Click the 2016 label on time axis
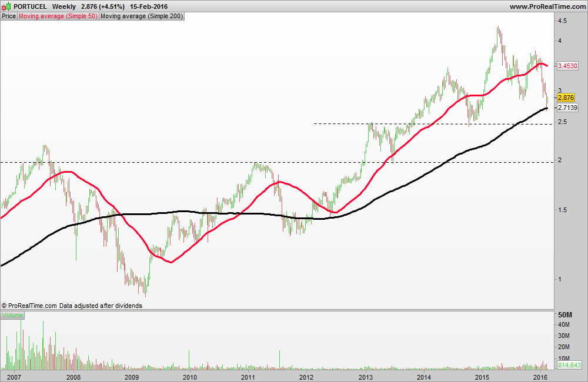The width and height of the screenshot is (588, 382). pos(540,377)
